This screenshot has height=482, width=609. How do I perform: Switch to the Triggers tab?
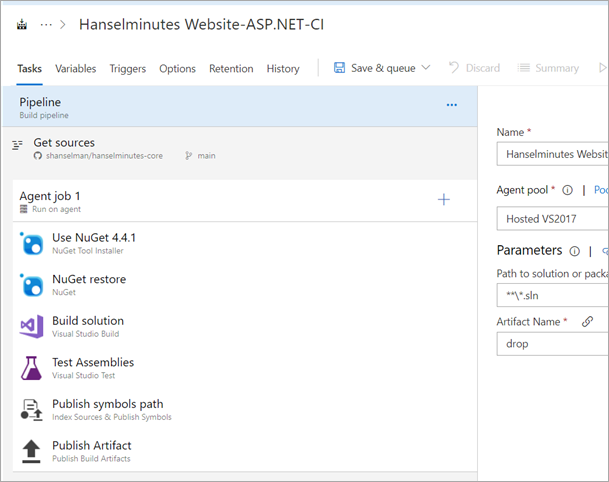point(127,68)
